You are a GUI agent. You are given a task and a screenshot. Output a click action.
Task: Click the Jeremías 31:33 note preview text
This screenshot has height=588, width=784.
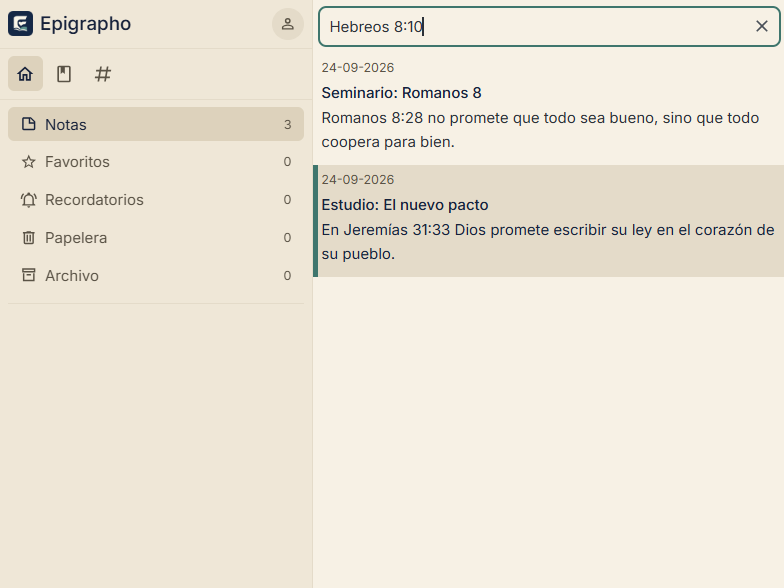[548, 242]
